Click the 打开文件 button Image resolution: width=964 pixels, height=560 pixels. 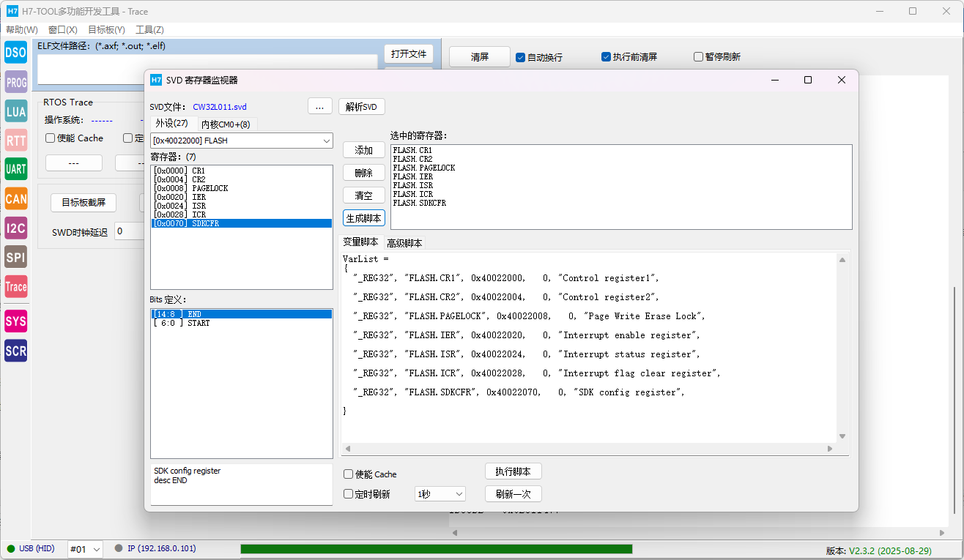409,54
